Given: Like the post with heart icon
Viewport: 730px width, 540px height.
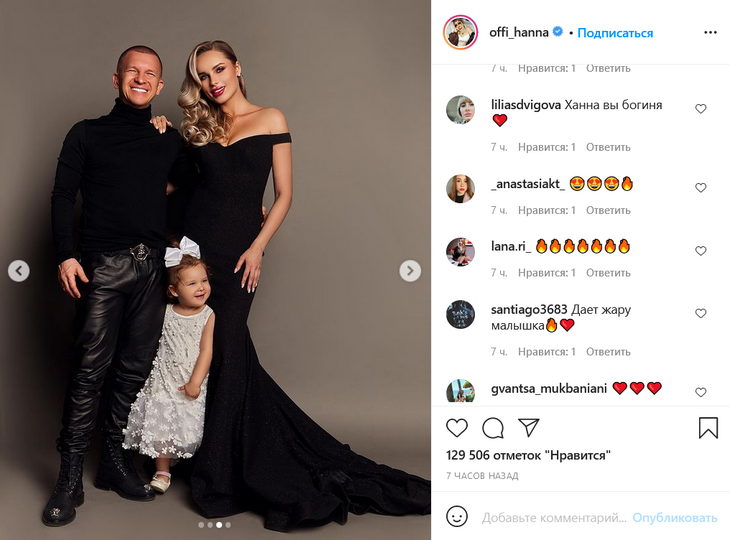Looking at the screenshot, I should click(x=457, y=428).
